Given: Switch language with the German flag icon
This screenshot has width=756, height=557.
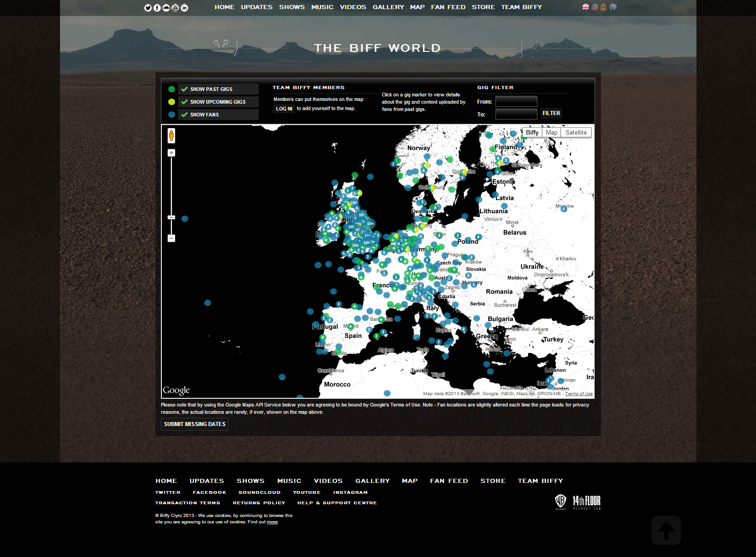Looking at the screenshot, I should 603,7.
